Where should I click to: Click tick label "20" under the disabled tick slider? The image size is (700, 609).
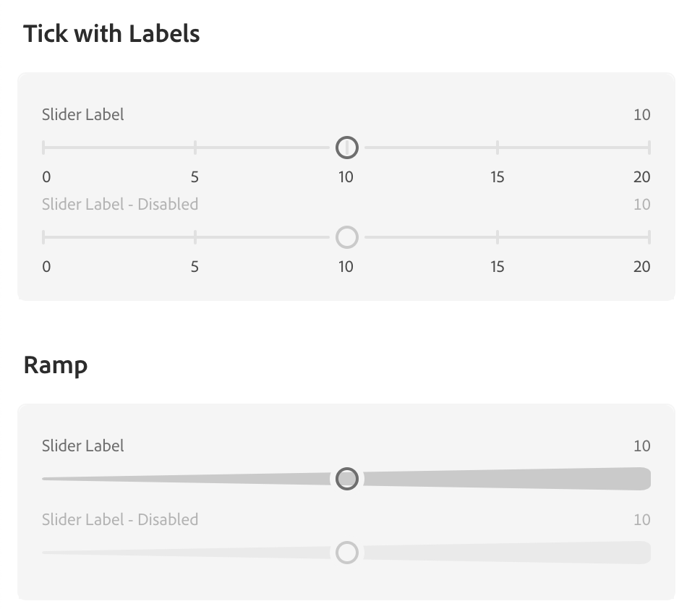pos(641,267)
